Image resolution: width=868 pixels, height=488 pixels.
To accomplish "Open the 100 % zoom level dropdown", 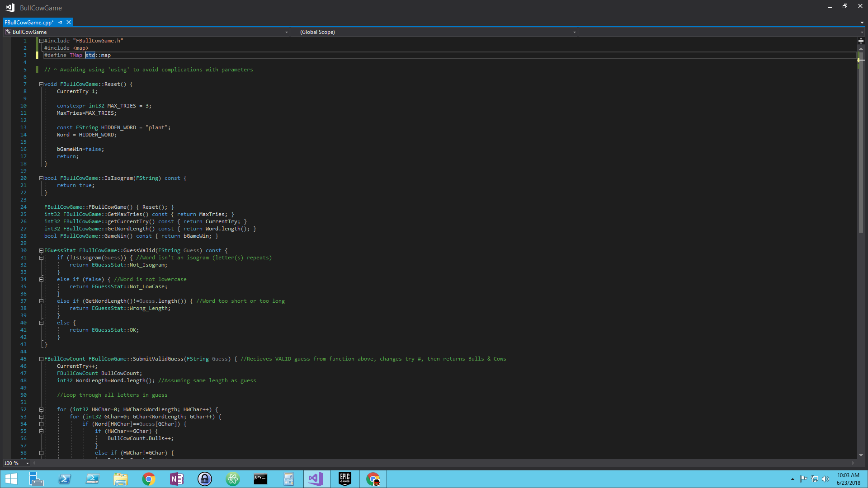I will [x=27, y=463].
